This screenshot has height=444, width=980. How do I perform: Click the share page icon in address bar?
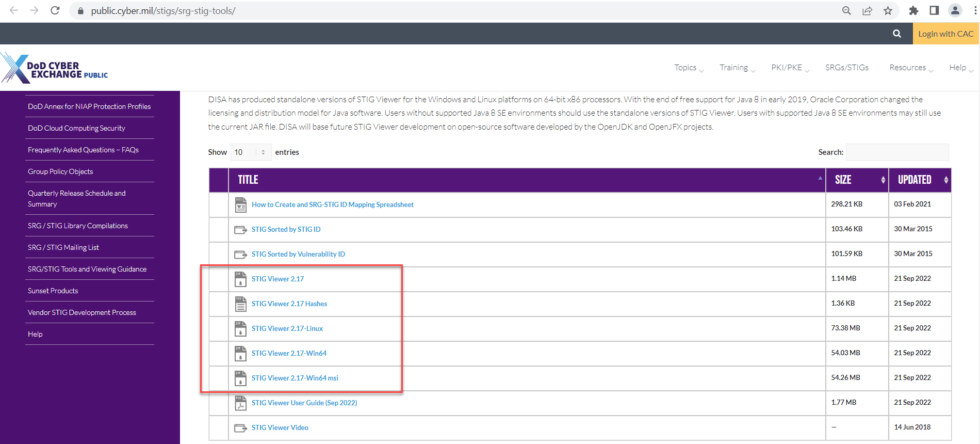point(867,10)
